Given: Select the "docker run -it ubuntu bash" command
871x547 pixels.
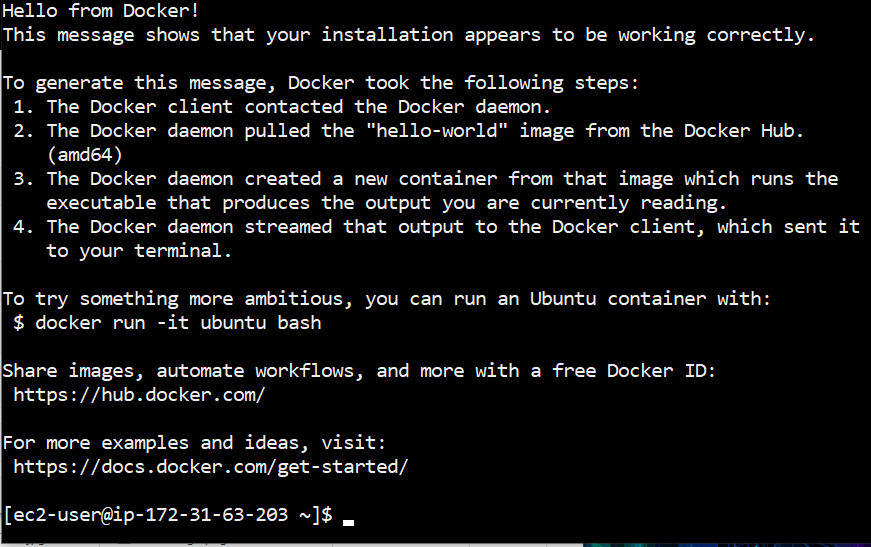Looking at the screenshot, I should click(x=178, y=323).
